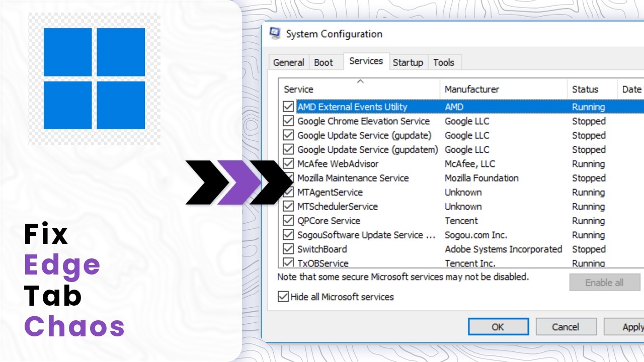Select McAfee WebAdvisor row text
This screenshot has height=362, width=644.
(x=338, y=163)
